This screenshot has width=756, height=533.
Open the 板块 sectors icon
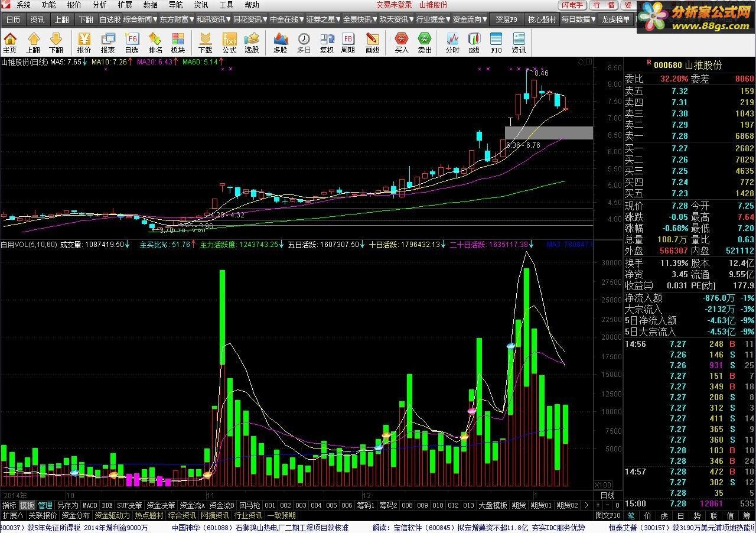(178, 43)
